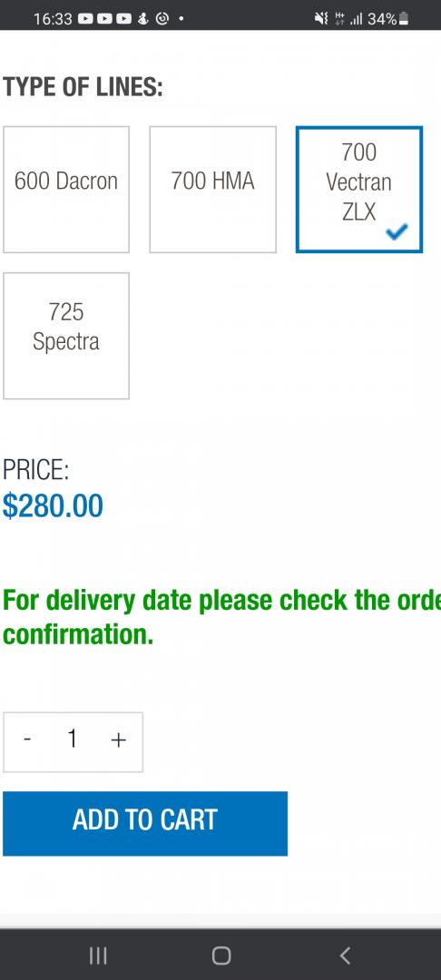
Task: Click the green delivery date notice
Action: (221, 618)
